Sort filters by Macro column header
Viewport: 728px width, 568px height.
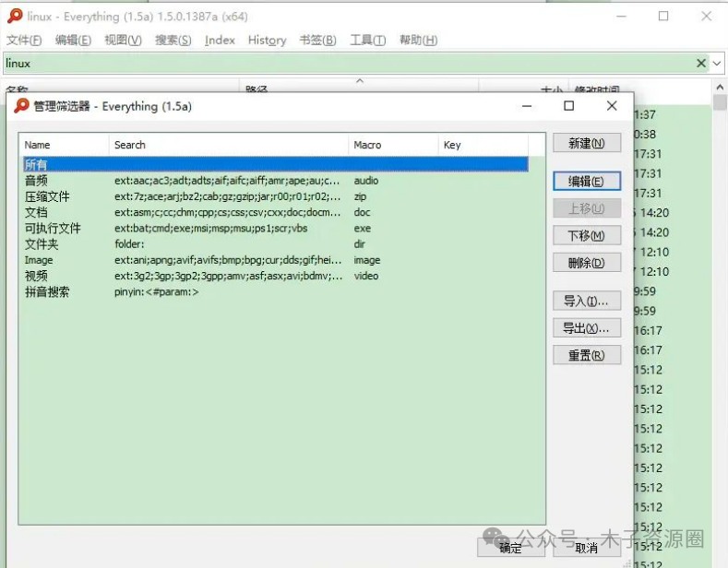393,145
